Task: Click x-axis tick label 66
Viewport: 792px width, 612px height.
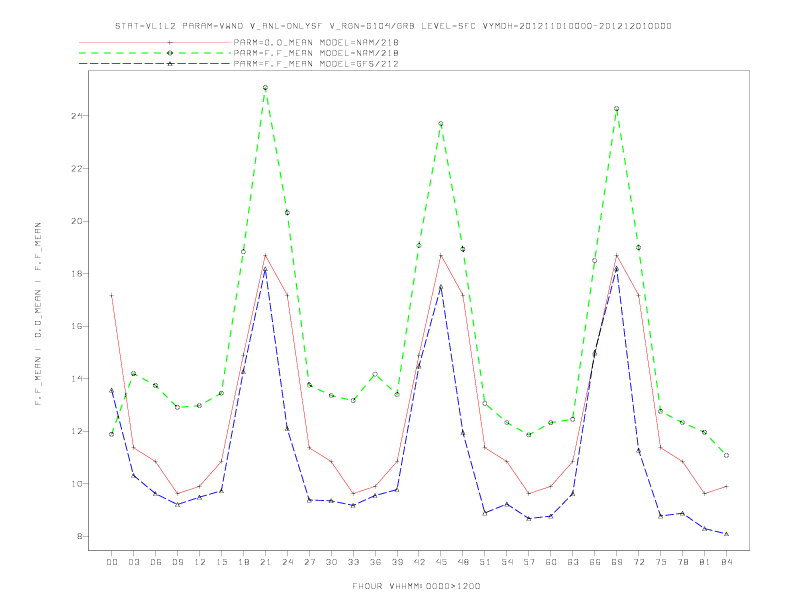Action: (x=595, y=562)
